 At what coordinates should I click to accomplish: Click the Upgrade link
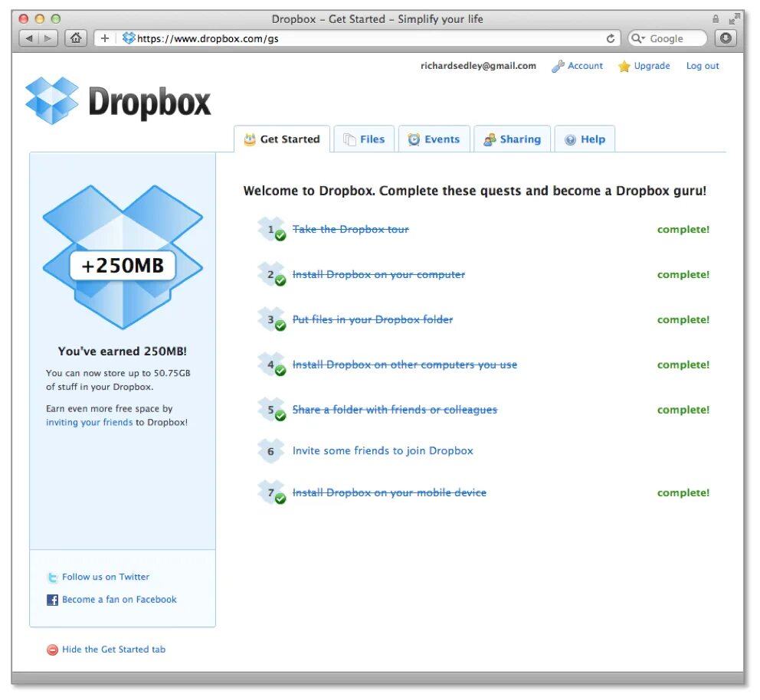(x=652, y=66)
